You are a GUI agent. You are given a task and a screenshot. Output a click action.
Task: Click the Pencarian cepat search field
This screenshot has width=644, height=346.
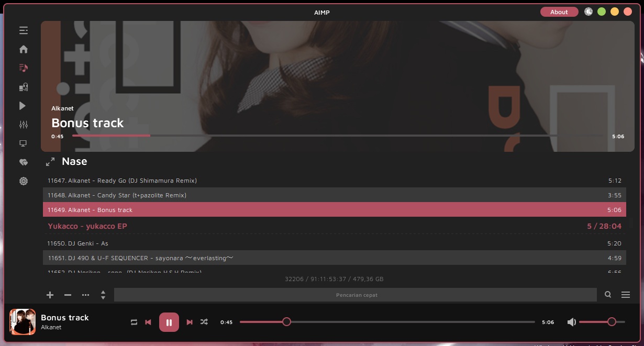coord(356,295)
